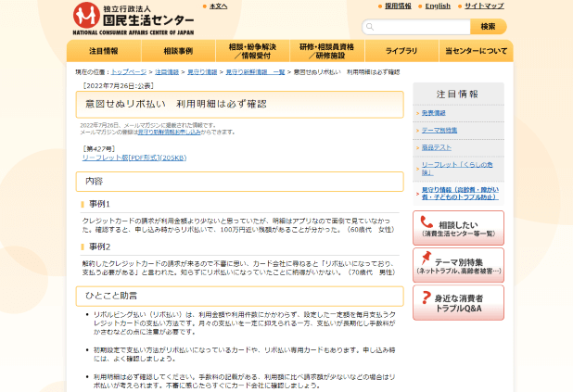Click the 事例2 heading
The image size is (573, 392).
(99, 247)
